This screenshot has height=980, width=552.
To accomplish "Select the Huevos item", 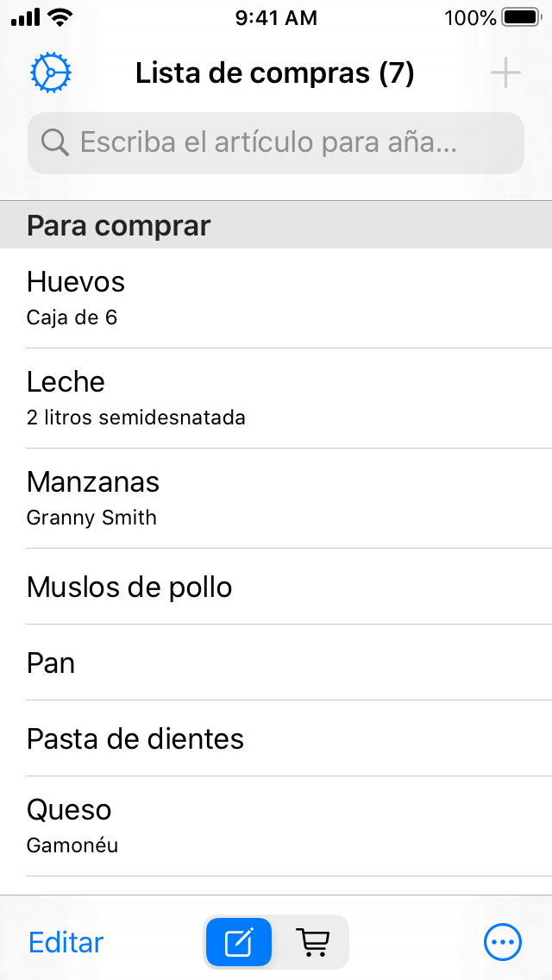I will pos(276,298).
